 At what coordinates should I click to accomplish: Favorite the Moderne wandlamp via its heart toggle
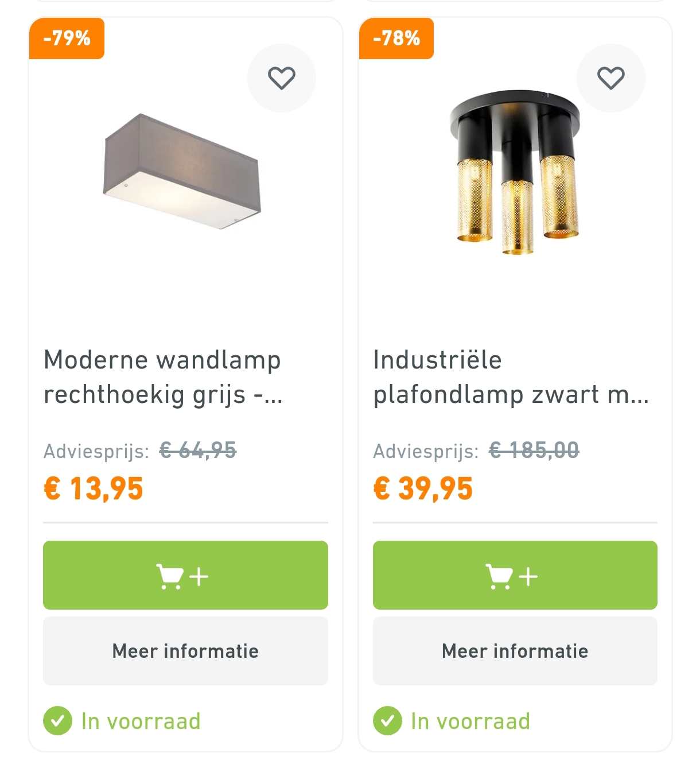click(281, 77)
